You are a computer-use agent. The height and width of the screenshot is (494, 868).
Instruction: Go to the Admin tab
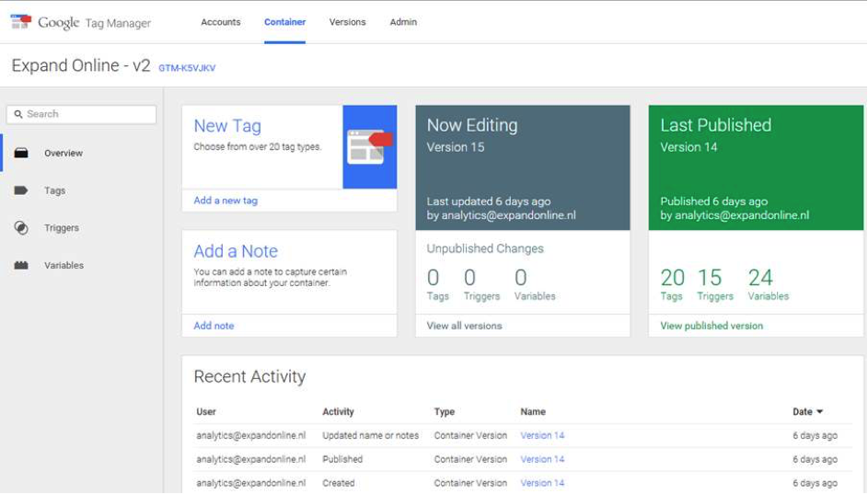[403, 22]
